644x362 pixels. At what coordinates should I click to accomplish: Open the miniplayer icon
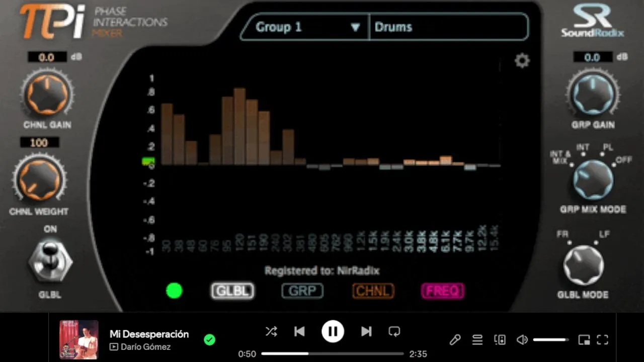(x=584, y=340)
